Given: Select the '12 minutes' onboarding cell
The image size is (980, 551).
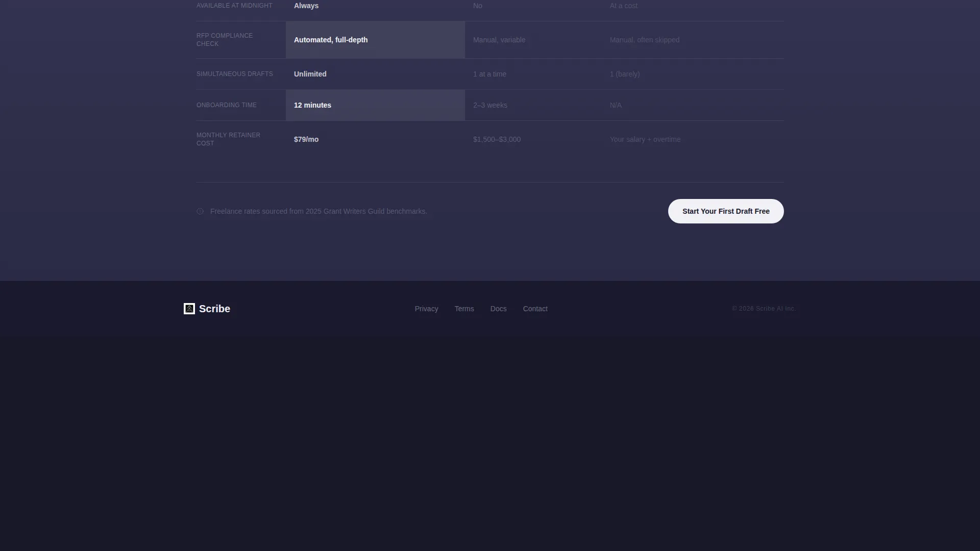Looking at the screenshot, I should (375, 105).
